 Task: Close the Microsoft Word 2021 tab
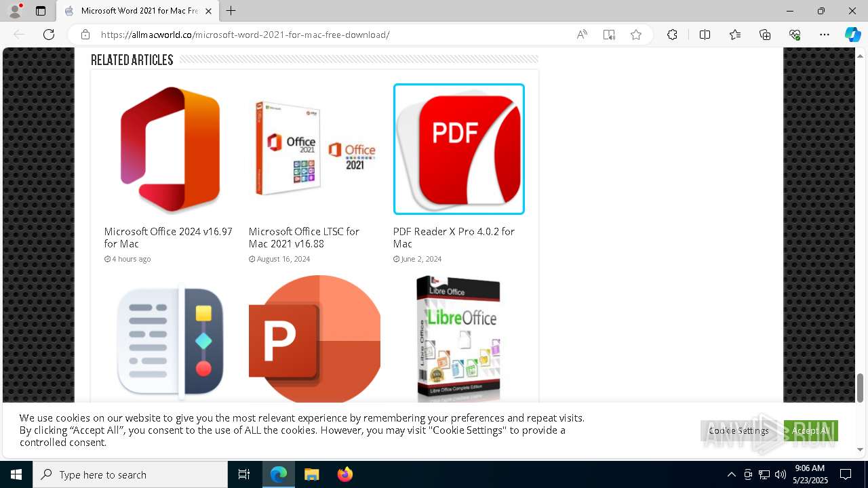point(209,11)
